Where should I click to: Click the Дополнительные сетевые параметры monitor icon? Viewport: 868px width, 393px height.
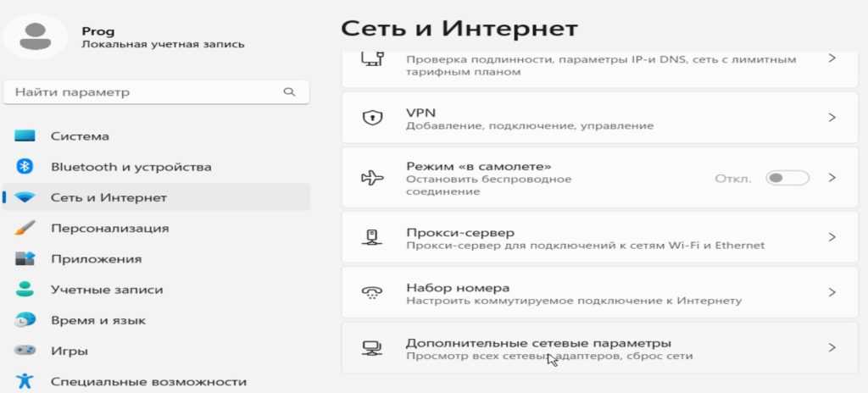[x=371, y=348]
